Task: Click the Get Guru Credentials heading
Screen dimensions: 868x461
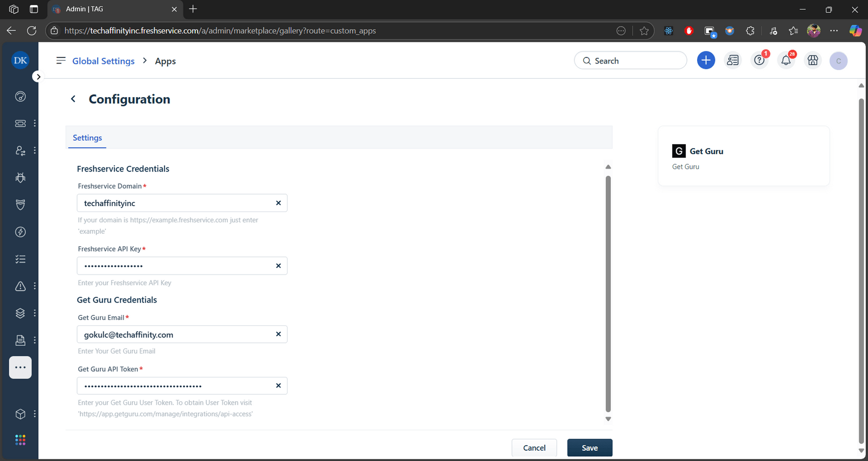Action: point(117,300)
